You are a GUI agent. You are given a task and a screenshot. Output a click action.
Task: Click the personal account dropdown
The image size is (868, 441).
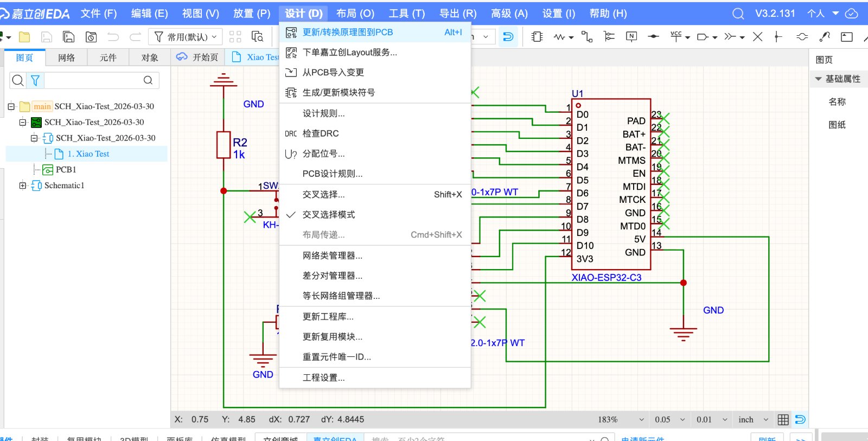(822, 14)
